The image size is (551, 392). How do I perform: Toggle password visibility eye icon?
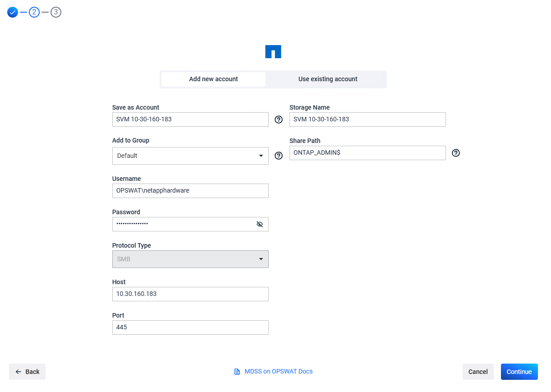(260, 224)
